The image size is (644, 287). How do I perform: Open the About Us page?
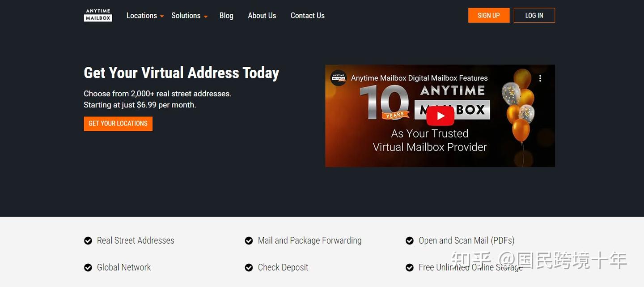click(x=262, y=16)
